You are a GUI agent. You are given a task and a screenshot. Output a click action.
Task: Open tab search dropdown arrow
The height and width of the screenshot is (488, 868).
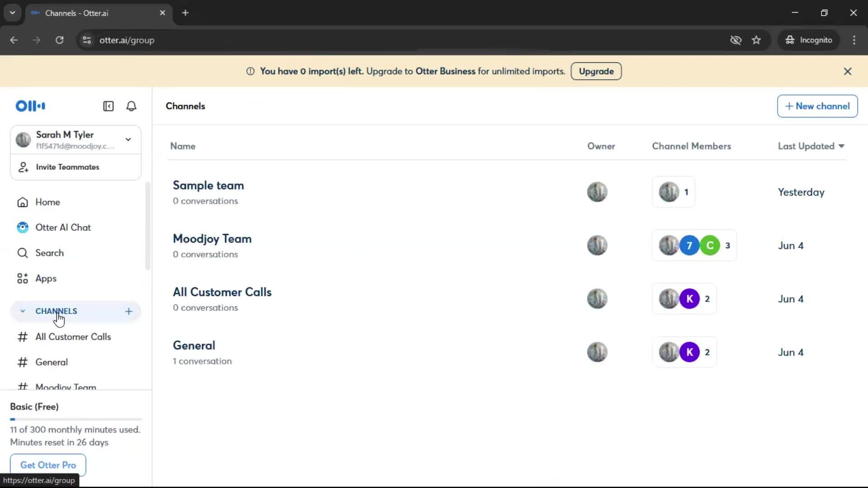pos(12,13)
